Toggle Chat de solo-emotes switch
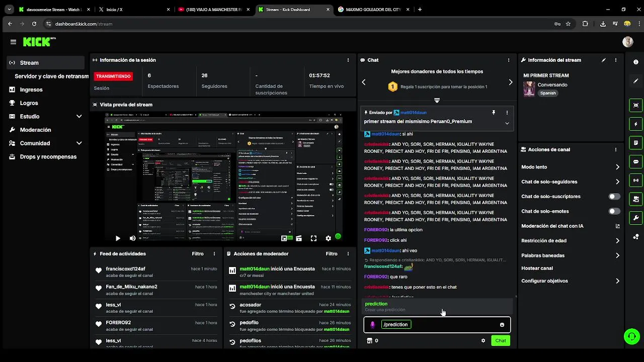Image resolution: width=644 pixels, height=362 pixels. pyautogui.click(x=614, y=211)
